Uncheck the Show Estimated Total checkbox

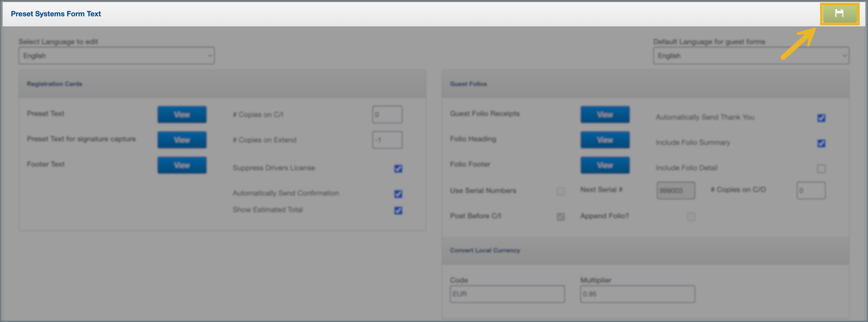(x=398, y=211)
